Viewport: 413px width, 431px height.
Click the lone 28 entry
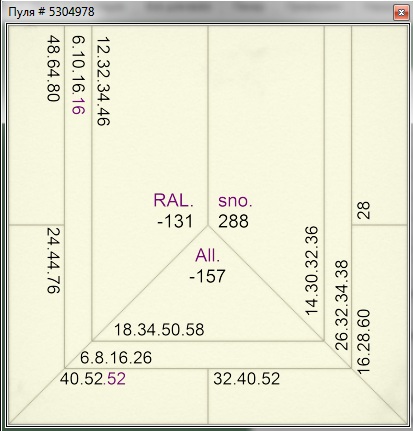364,210
